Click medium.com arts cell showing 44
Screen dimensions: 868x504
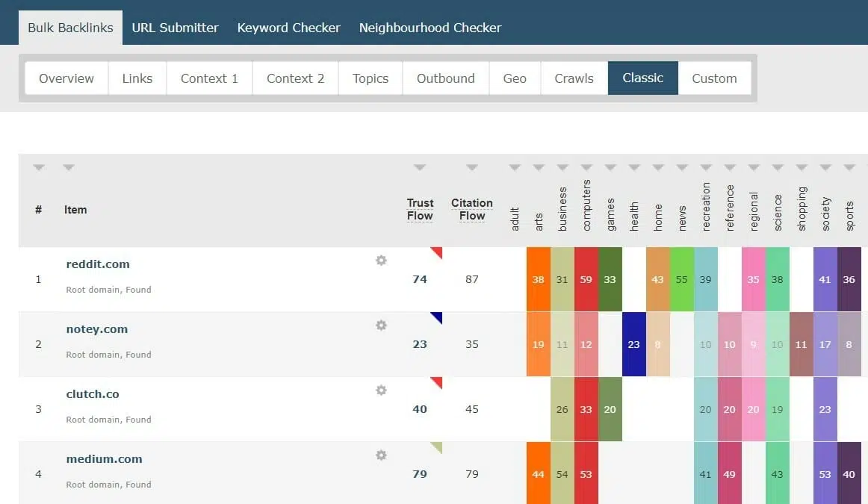(538, 473)
